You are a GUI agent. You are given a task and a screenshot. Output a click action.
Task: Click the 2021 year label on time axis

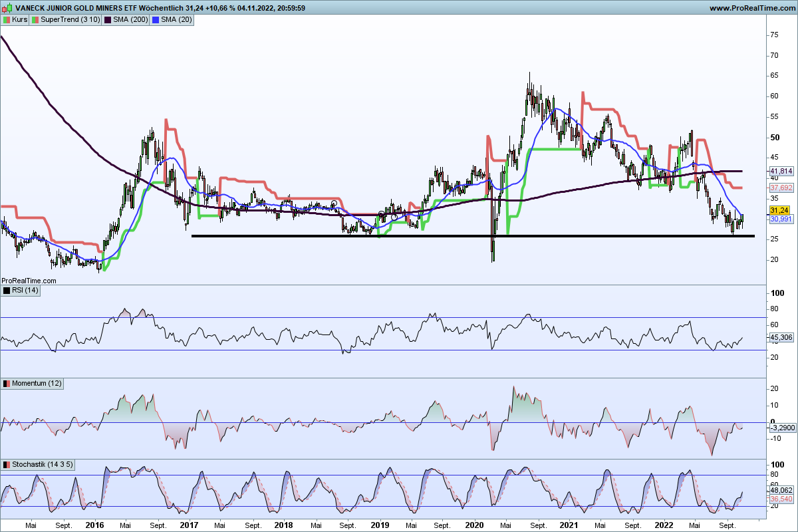pyautogui.click(x=569, y=525)
